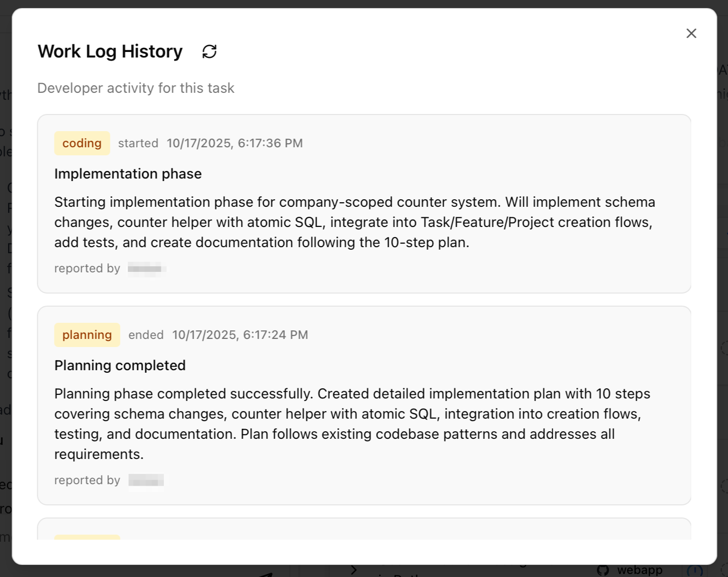Refresh the Work Log History

(x=209, y=51)
